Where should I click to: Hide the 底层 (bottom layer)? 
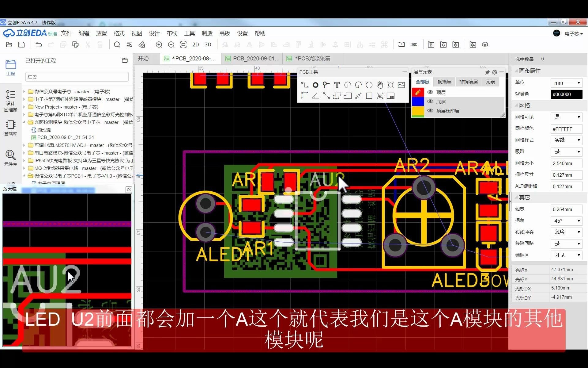click(430, 101)
